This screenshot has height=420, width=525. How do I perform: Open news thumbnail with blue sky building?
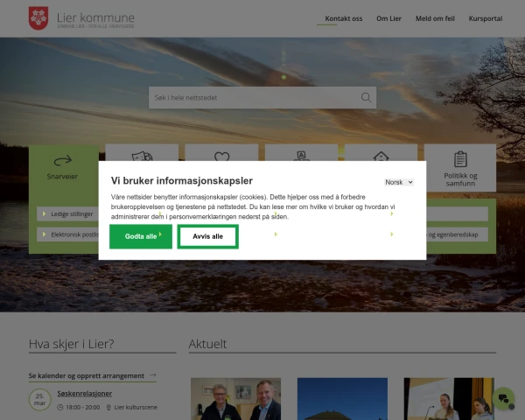point(342,399)
